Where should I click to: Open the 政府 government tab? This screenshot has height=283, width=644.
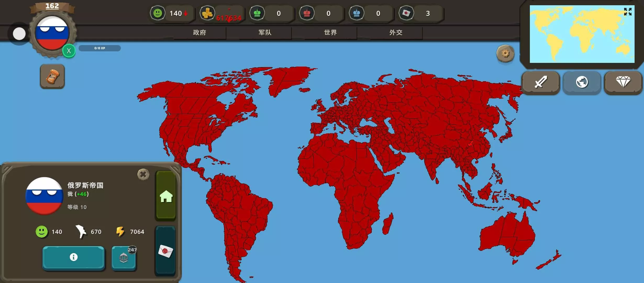point(199,32)
